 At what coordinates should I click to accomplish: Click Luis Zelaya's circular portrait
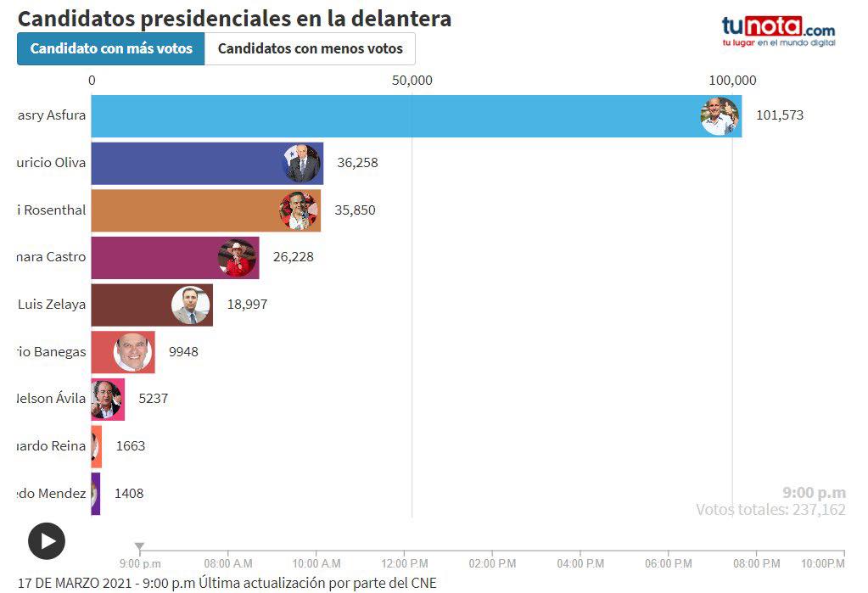pyautogui.click(x=191, y=305)
